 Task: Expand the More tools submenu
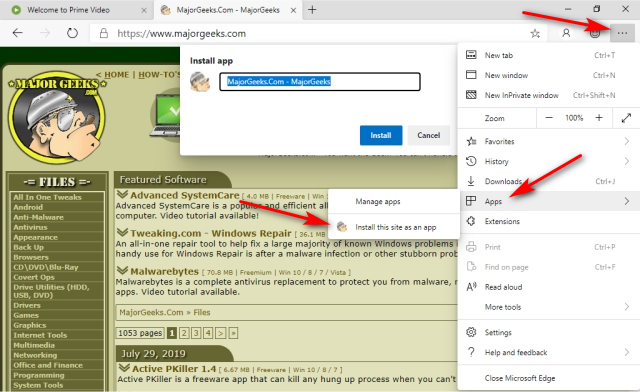[548, 307]
